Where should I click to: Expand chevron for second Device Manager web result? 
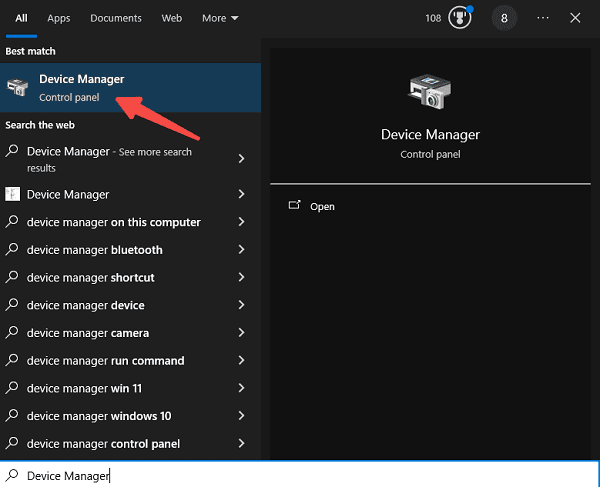coord(241,194)
